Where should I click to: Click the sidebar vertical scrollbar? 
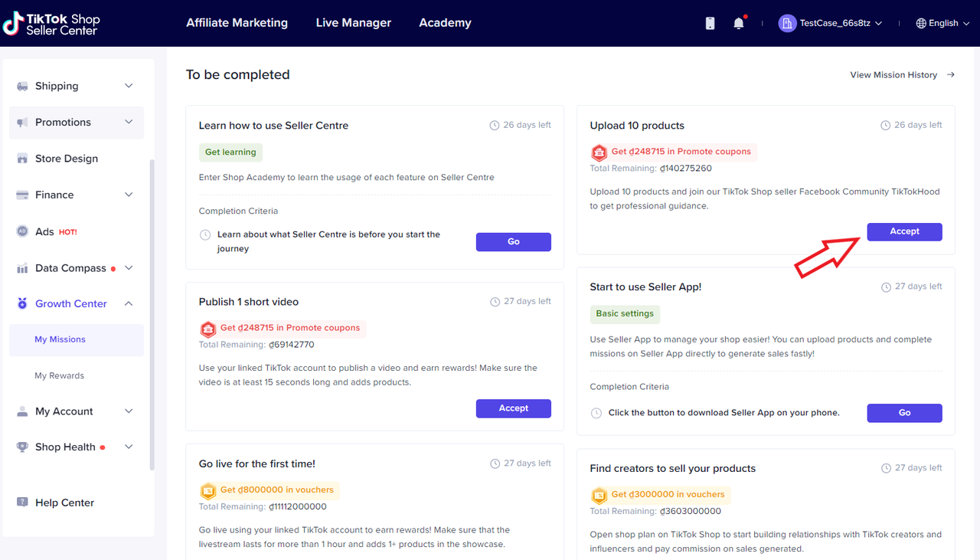point(152,314)
